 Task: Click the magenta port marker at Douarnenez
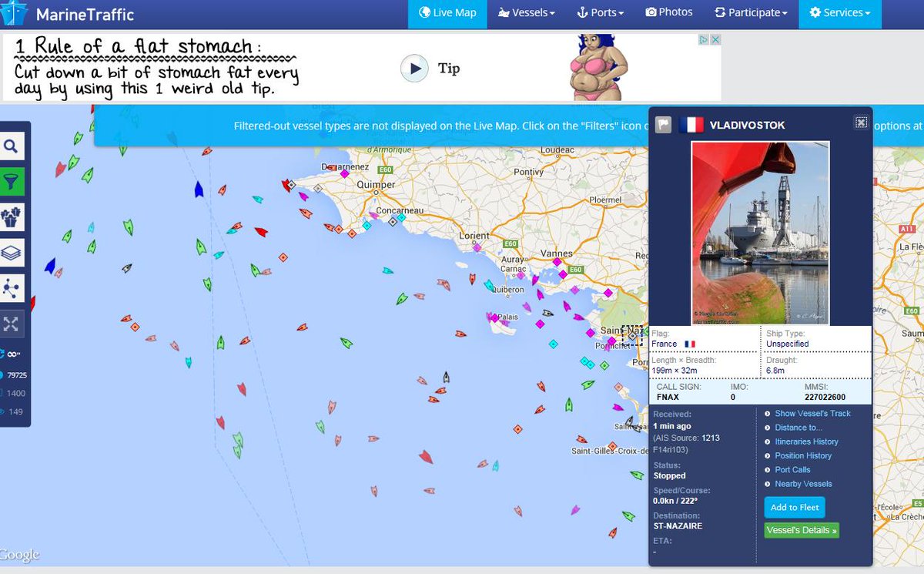pyautogui.click(x=344, y=174)
